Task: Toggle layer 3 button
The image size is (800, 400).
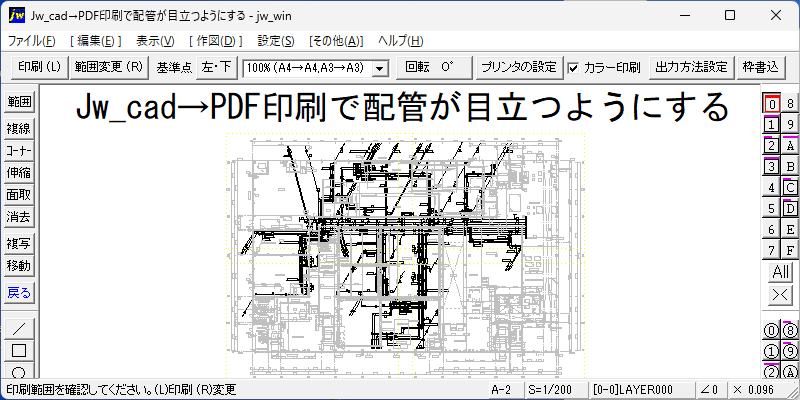Action: point(771,166)
